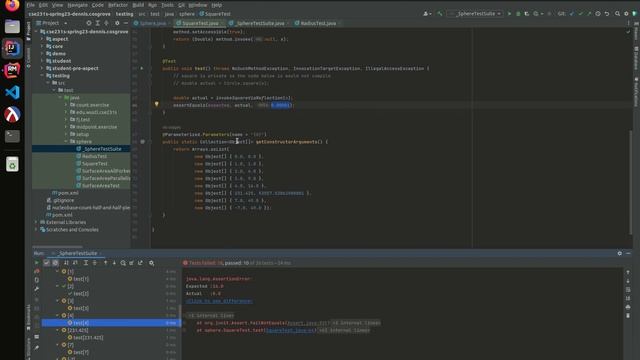Click Git update project arrow
The height and width of the screenshot is (360, 640).
click(x=572, y=13)
